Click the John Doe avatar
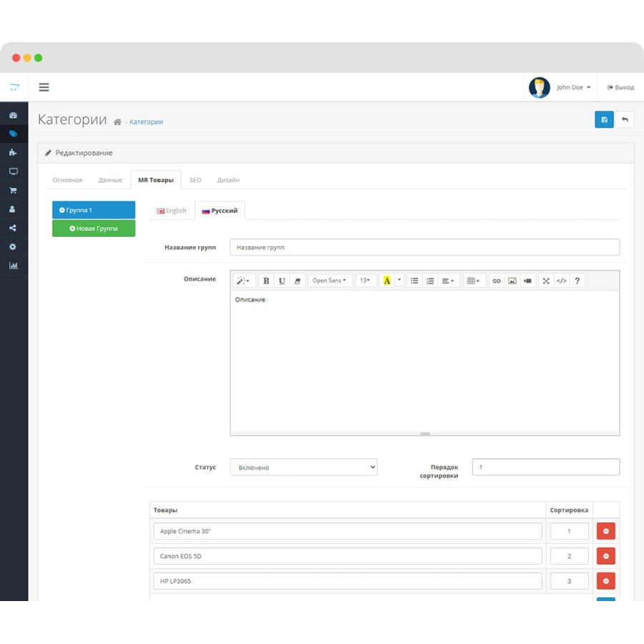 point(540,87)
